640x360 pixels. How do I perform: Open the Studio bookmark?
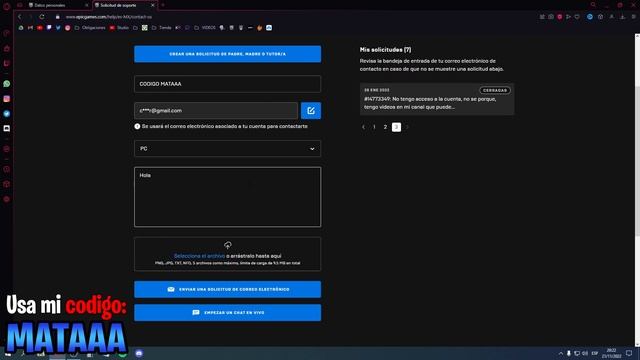point(119,28)
